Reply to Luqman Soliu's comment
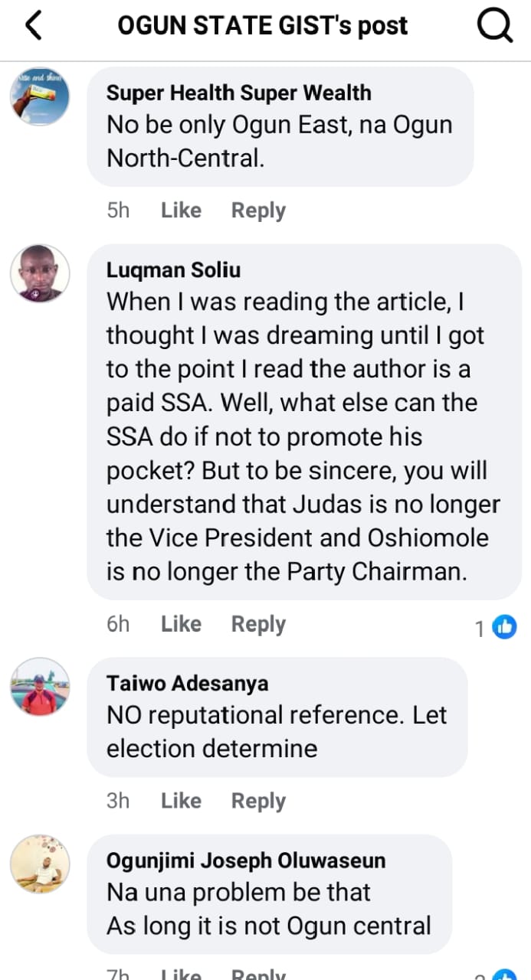Image resolution: width=531 pixels, height=980 pixels. coord(258,624)
